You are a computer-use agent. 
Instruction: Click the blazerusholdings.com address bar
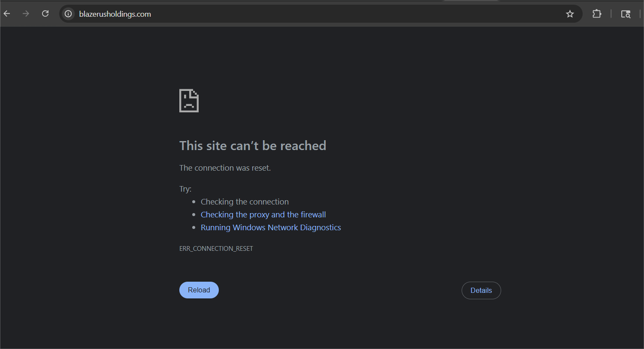tap(300, 14)
